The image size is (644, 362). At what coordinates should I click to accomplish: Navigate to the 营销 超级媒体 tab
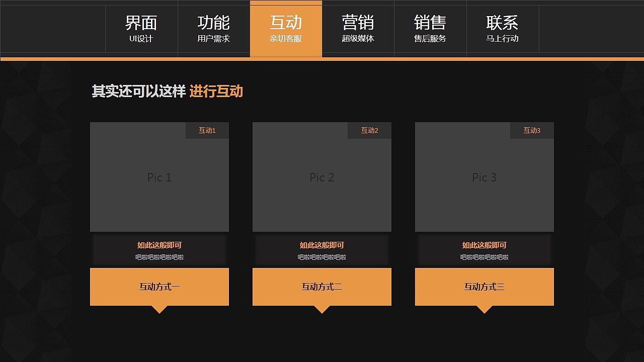[x=358, y=29]
